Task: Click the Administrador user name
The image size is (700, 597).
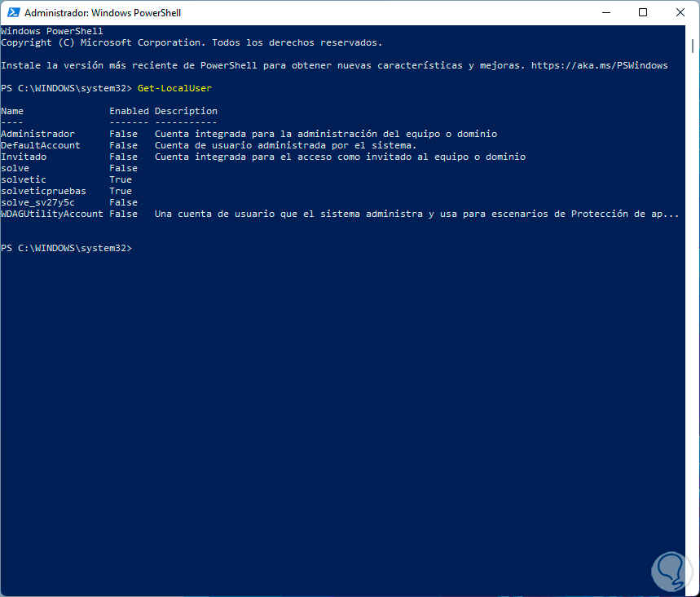Action: pos(37,134)
